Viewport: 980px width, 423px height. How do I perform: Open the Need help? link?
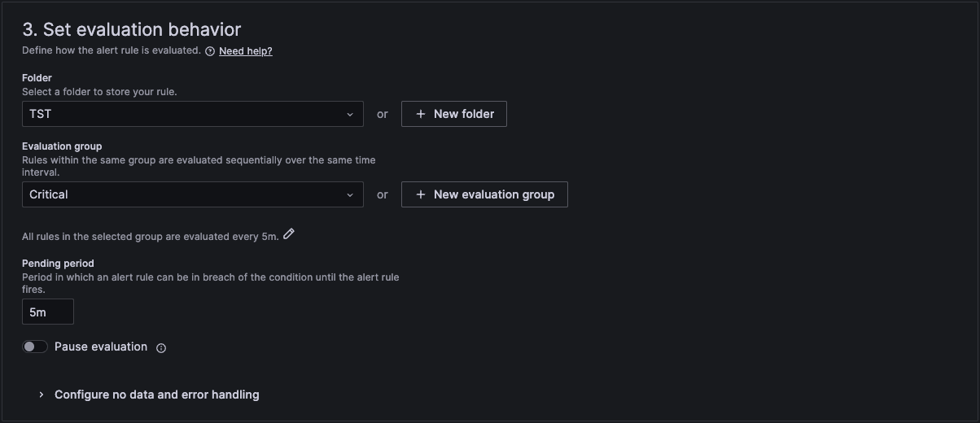tap(246, 50)
